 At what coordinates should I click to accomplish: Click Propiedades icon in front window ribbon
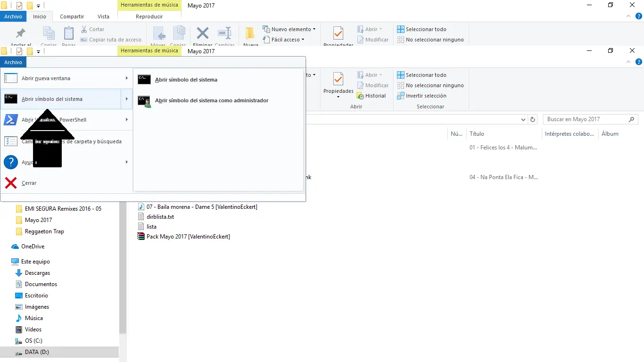pos(338,79)
